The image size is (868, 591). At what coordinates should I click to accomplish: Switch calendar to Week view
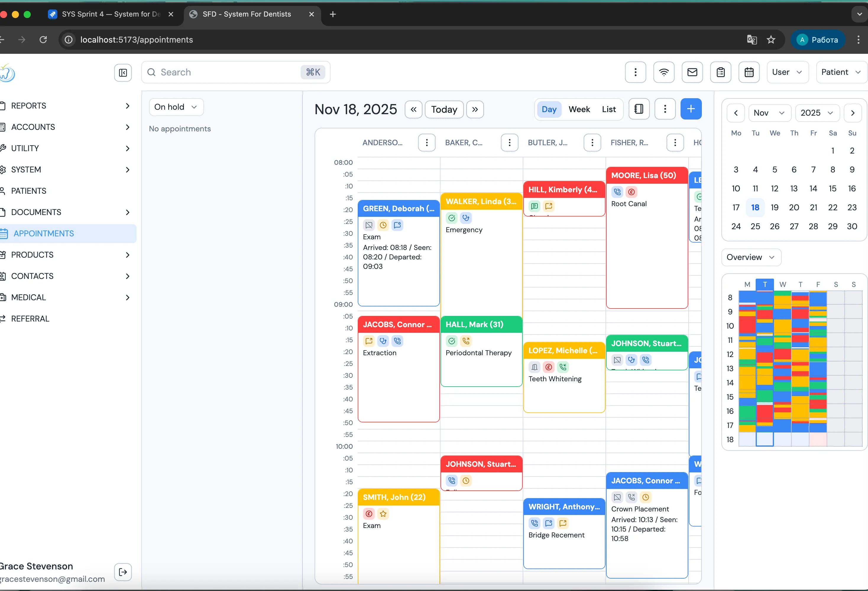click(x=579, y=109)
